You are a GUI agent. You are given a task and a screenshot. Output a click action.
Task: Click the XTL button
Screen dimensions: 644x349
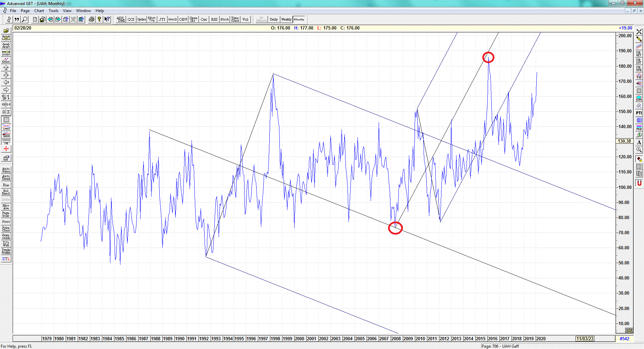coord(6,259)
